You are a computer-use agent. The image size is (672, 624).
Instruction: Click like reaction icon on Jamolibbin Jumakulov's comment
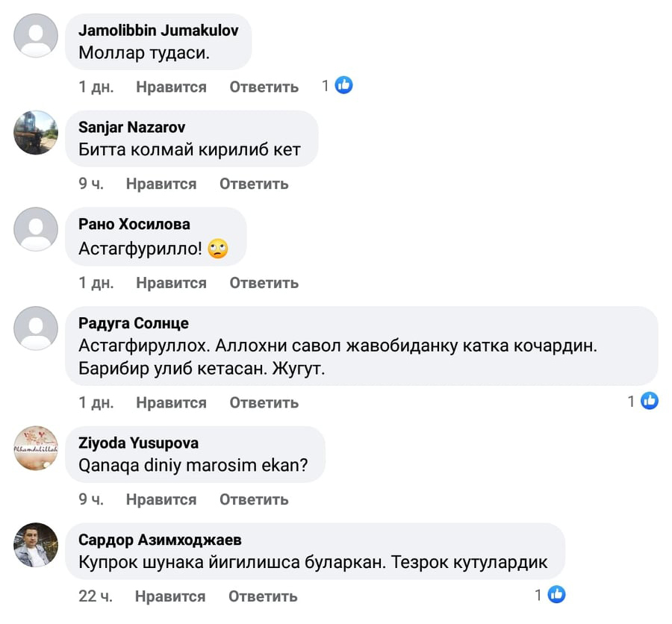(343, 86)
